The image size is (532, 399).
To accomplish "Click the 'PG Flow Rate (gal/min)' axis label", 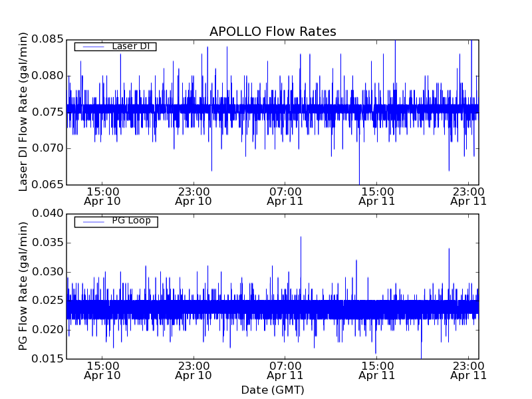I will point(23,286).
